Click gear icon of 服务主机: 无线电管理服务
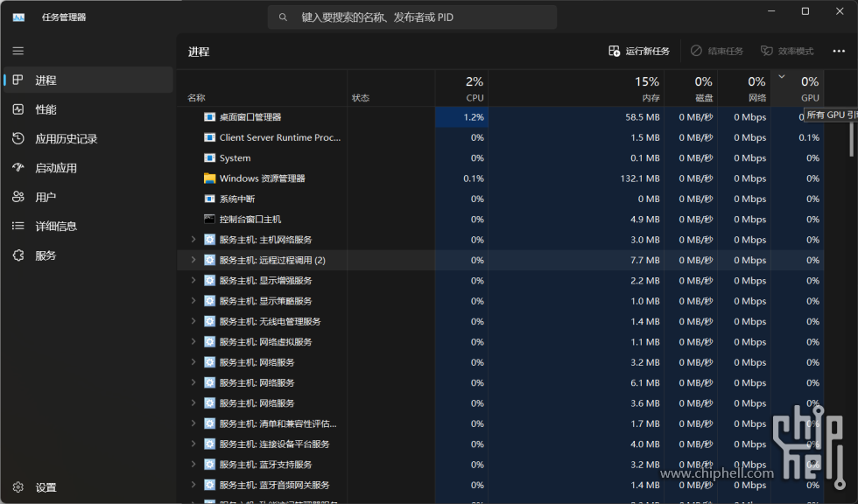The width and height of the screenshot is (858, 504). click(209, 321)
